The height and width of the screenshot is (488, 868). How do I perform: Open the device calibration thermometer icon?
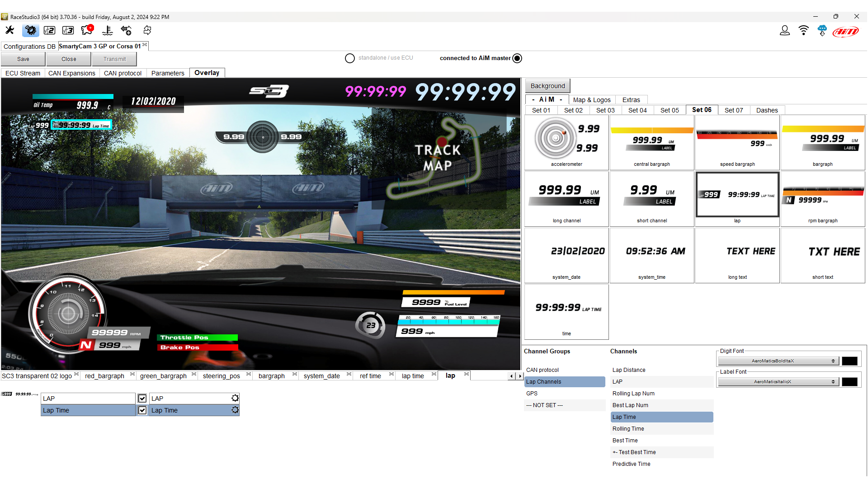click(107, 30)
